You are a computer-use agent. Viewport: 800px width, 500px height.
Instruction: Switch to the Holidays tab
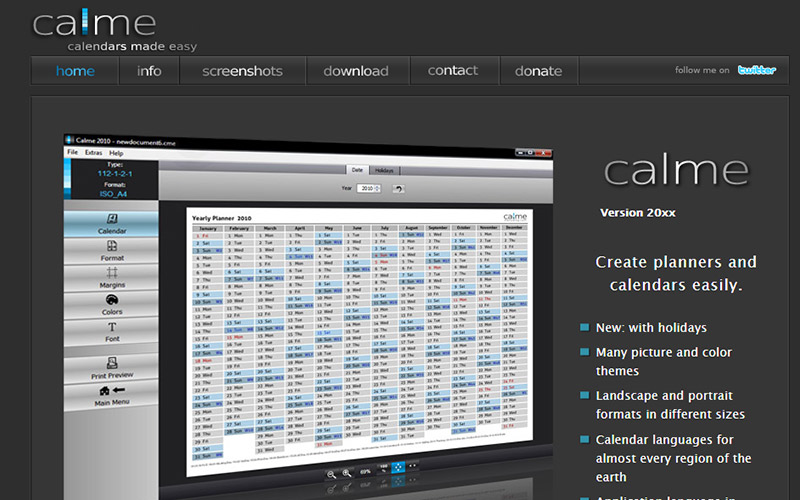384,170
